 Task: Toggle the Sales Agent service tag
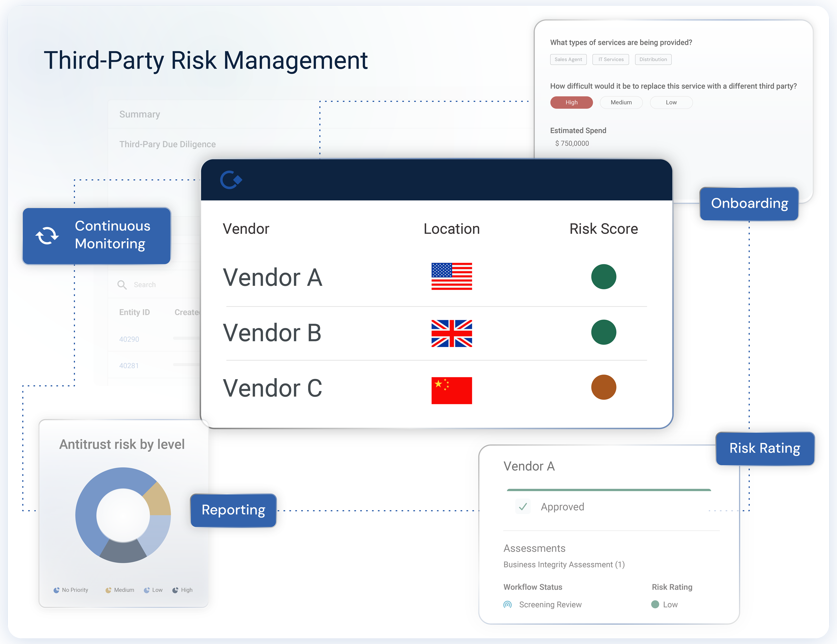click(568, 60)
